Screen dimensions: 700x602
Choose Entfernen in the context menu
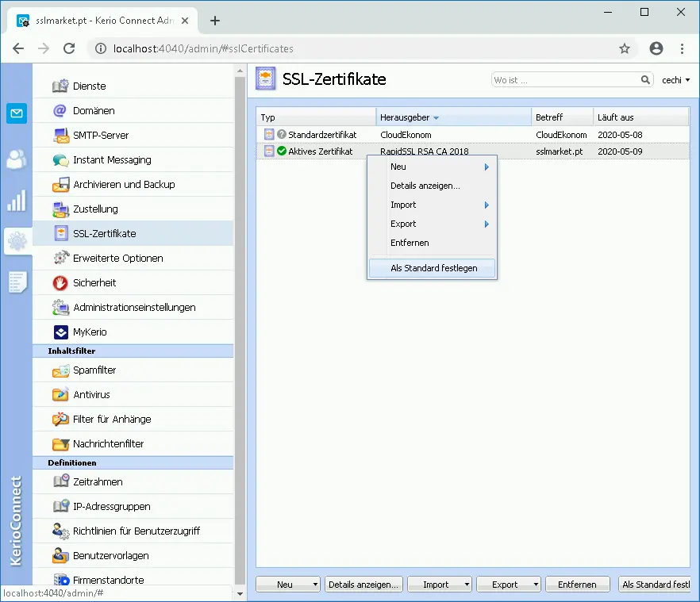click(x=433, y=243)
